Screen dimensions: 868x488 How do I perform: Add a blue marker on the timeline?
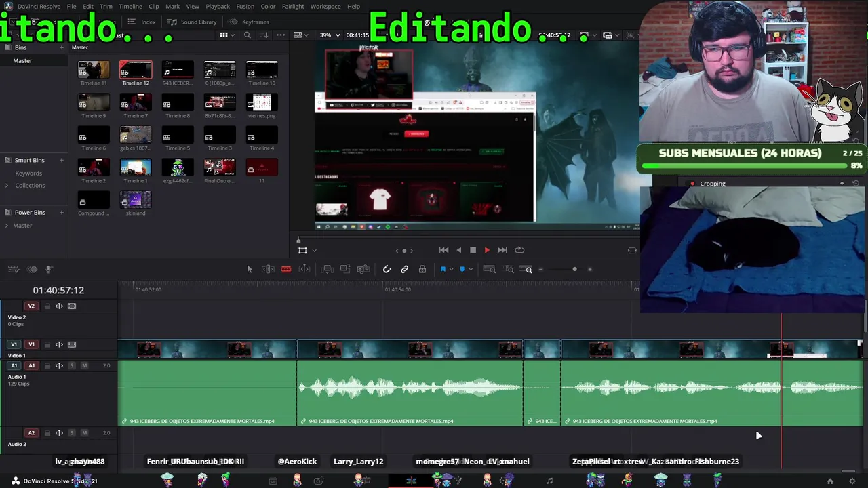462,269
